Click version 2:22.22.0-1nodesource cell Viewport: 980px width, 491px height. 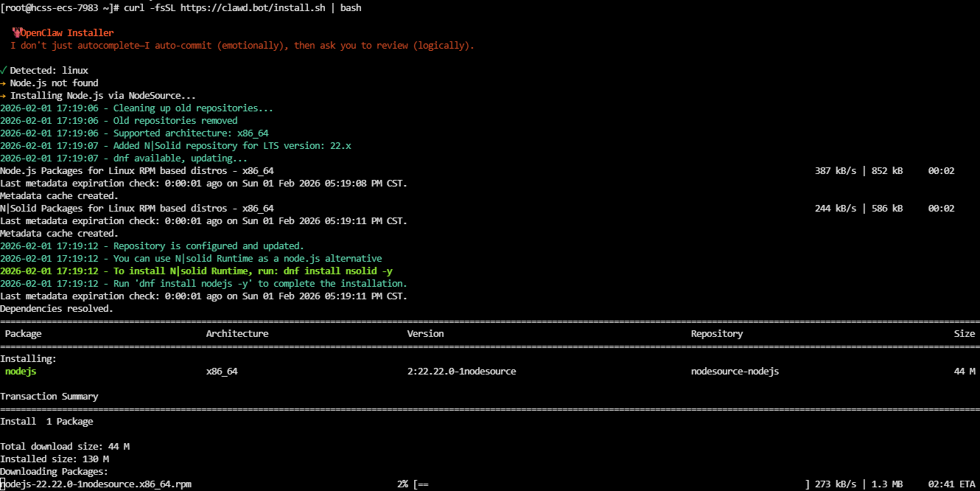462,372
